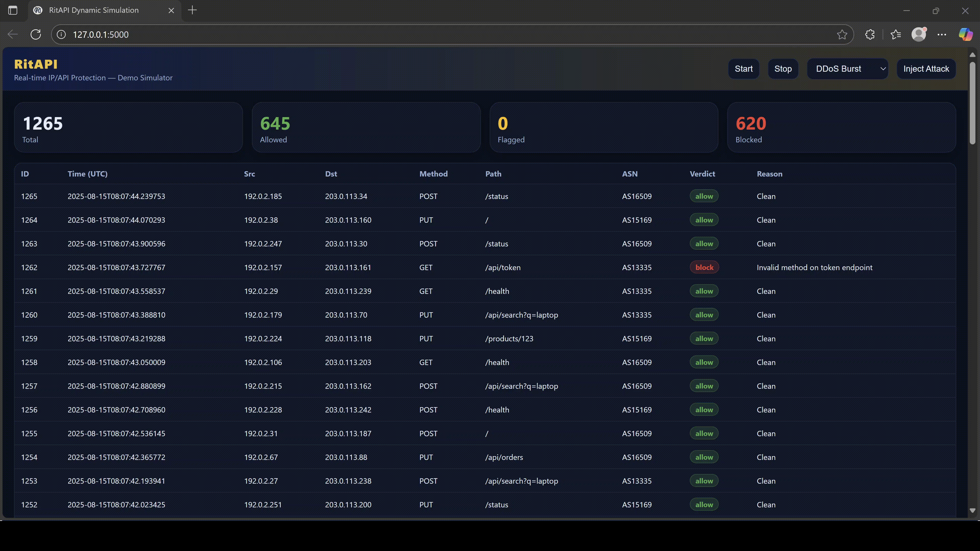The height and width of the screenshot is (551, 980).
Task: Start the simulation
Action: 744,68
